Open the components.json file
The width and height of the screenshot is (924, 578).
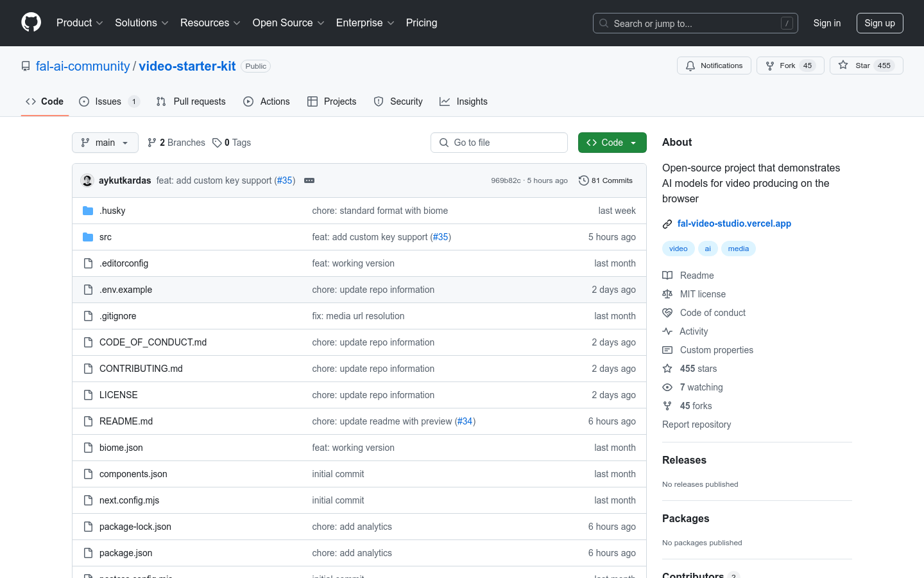pos(133,474)
